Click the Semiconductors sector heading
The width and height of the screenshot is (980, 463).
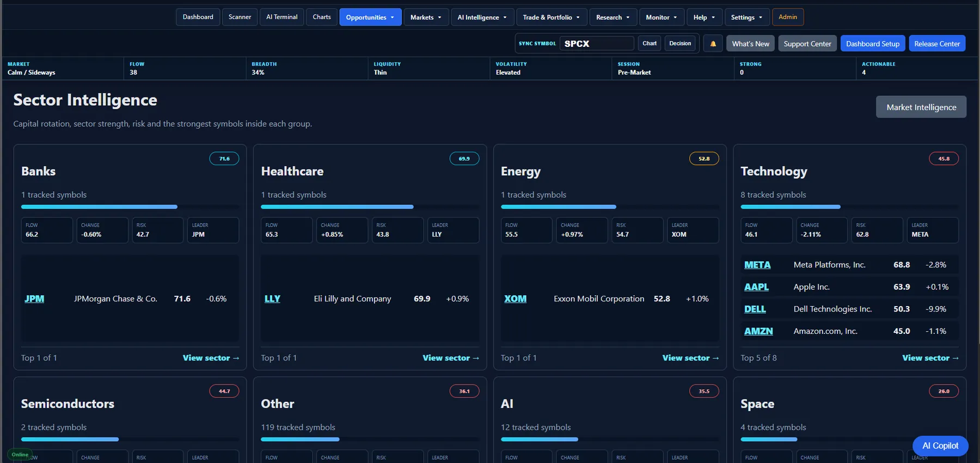pos(68,404)
